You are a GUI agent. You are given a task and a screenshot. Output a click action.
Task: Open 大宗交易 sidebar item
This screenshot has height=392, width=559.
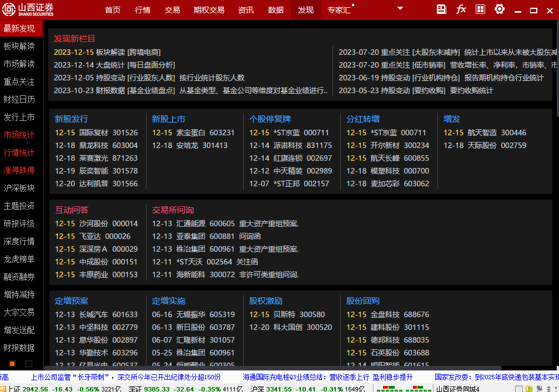tap(19, 312)
